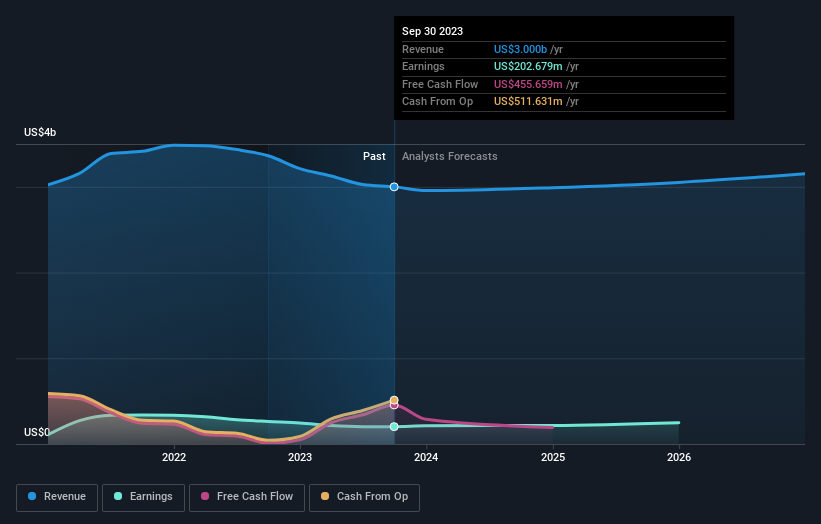Click the 2022 x-axis label

click(174, 457)
